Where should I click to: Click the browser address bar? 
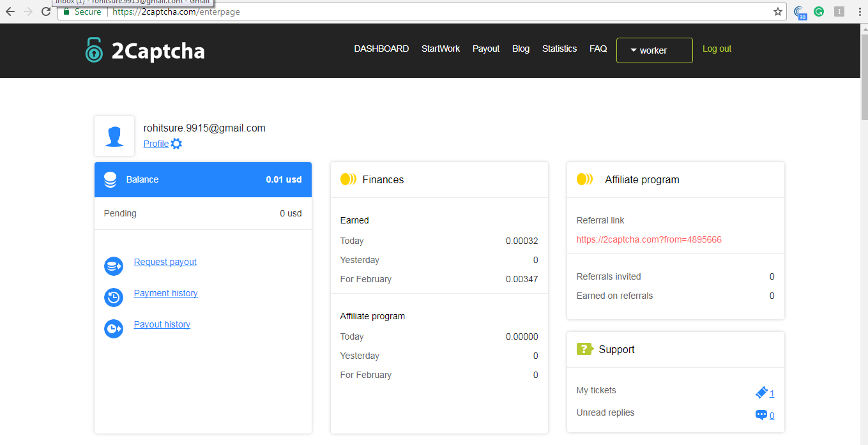pos(447,11)
